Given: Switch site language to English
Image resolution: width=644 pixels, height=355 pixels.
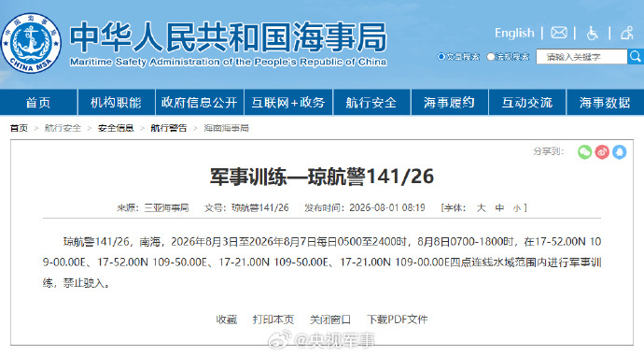Looking at the screenshot, I should [514, 33].
